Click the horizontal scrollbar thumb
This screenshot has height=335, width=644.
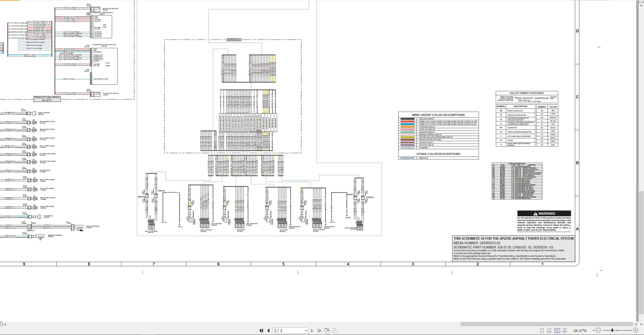pyautogui.click(x=546, y=324)
